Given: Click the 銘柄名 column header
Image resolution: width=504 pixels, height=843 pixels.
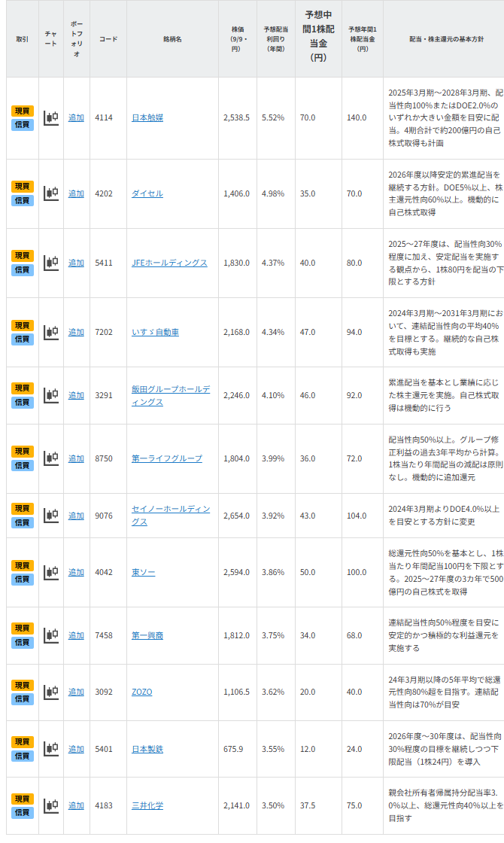Looking at the screenshot, I should pyautogui.click(x=172, y=39).
